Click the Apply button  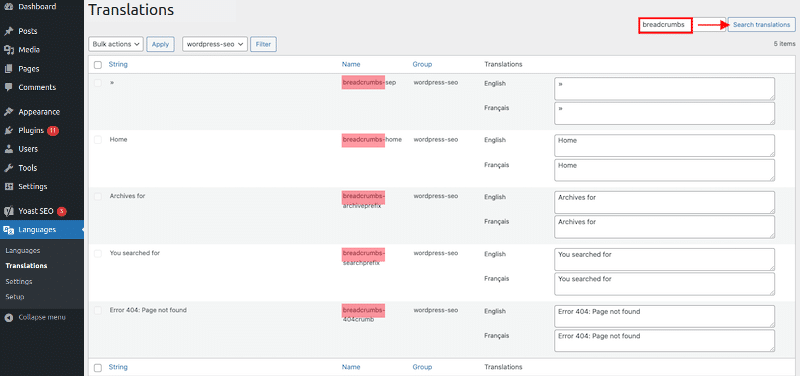point(160,44)
